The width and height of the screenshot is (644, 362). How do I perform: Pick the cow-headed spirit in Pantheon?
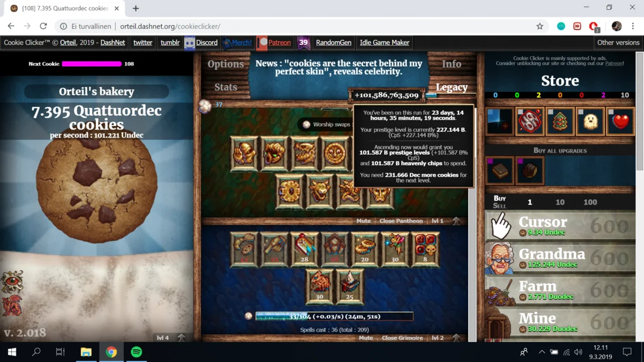(320, 191)
